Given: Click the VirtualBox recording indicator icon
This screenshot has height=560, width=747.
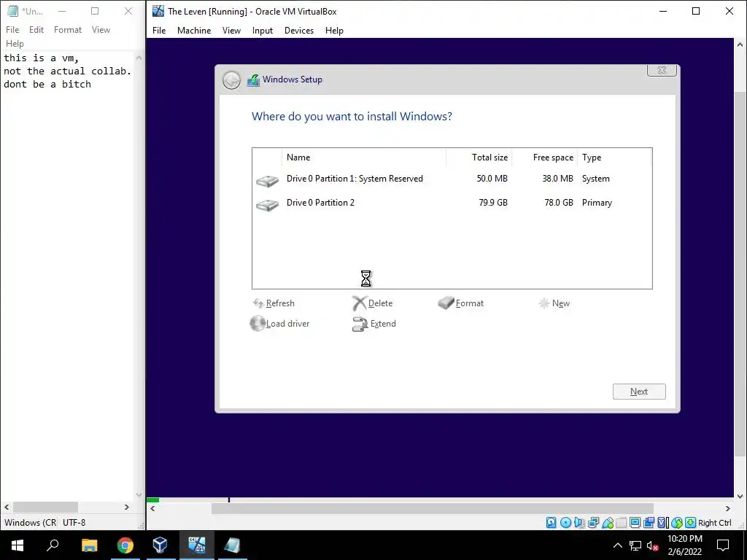Looking at the screenshot, I should coord(649,522).
